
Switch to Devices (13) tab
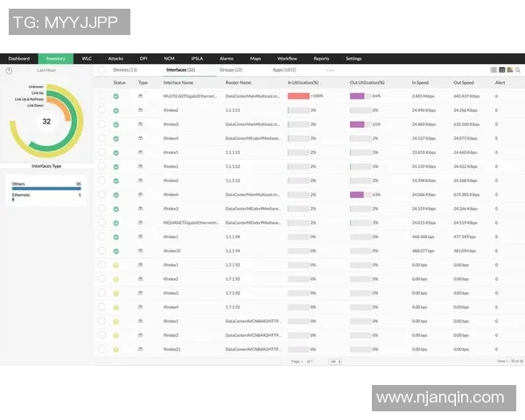tap(125, 69)
